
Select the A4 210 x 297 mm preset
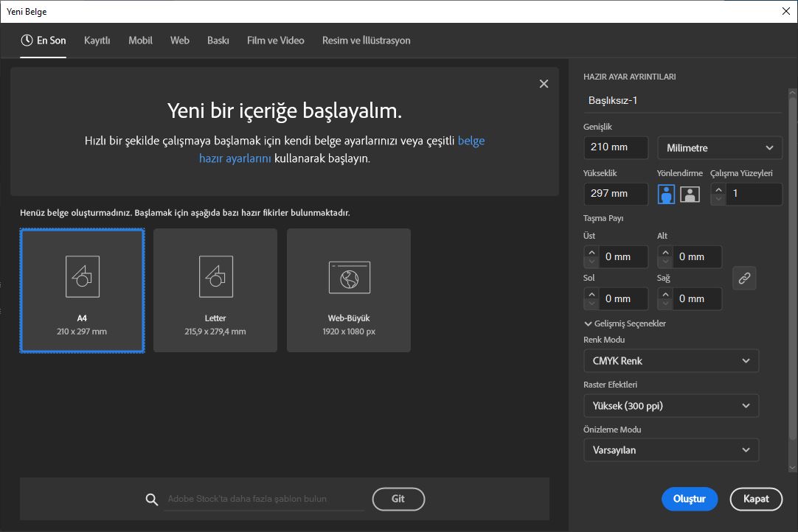click(83, 290)
